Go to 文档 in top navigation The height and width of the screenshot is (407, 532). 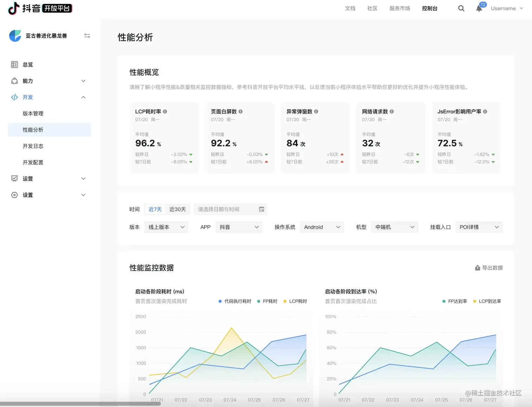point(350,8)
